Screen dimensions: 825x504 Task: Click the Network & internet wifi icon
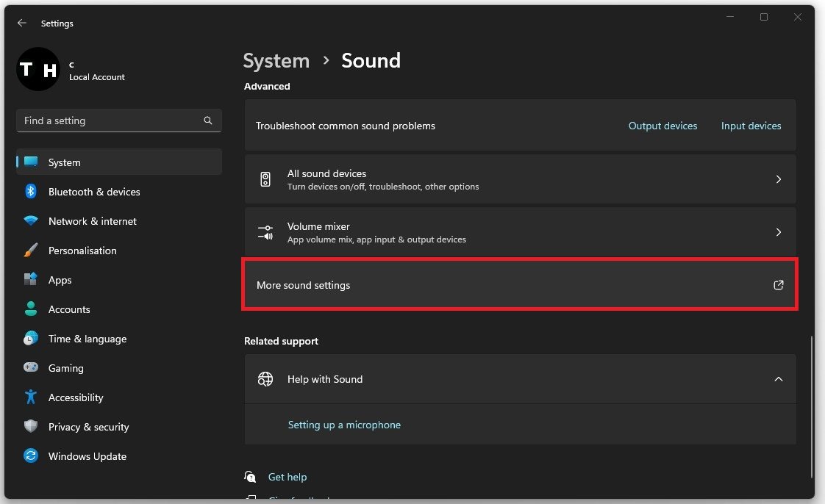point(31,221)
